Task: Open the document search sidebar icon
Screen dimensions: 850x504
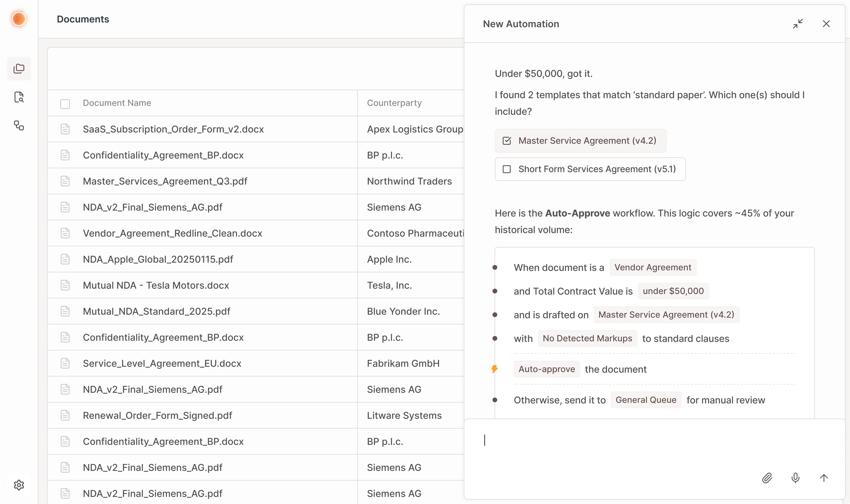Action: pos(19,97)
